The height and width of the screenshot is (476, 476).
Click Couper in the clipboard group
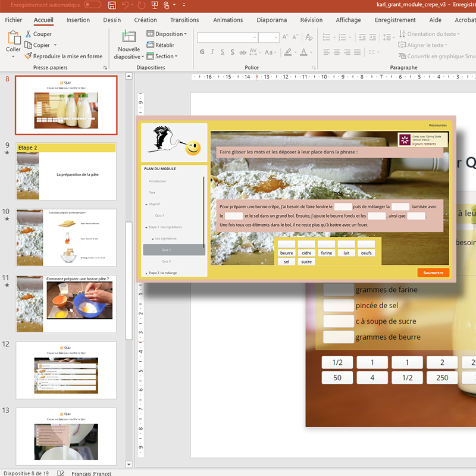pos(38,34)
